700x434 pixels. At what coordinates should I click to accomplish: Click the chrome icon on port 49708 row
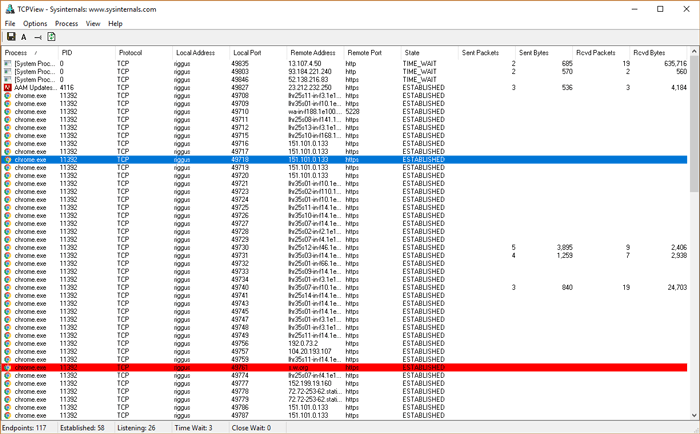click(8, 96)
